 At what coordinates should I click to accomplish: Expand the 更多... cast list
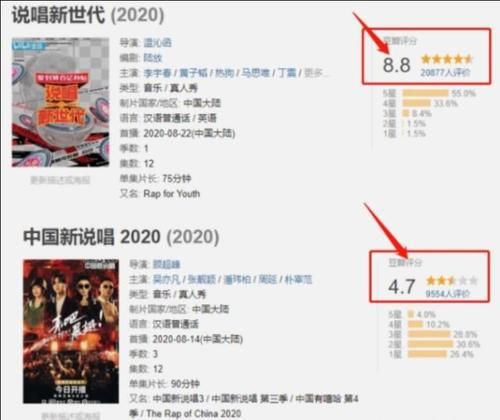pyautogui.click(x=316, y=73)
